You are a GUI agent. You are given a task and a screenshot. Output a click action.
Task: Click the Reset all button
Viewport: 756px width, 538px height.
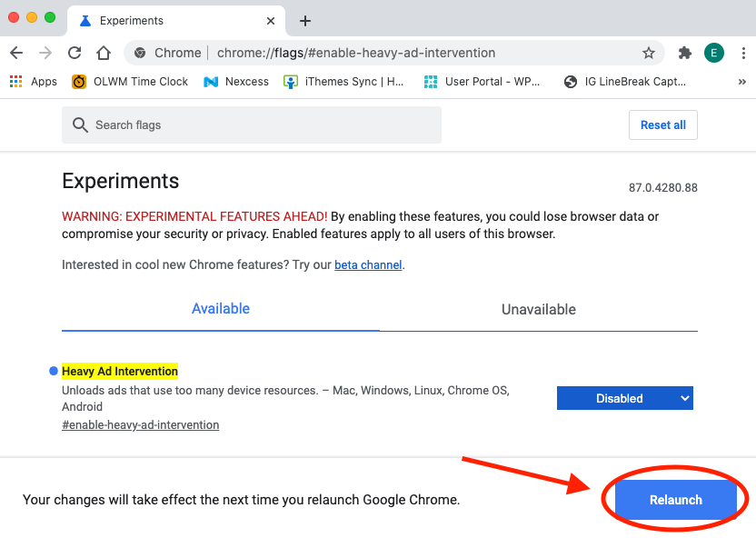(x=662, y=125)
